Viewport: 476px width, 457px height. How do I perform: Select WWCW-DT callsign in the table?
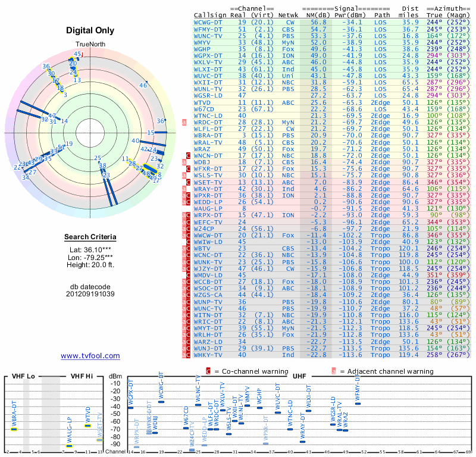coord(208,235)
